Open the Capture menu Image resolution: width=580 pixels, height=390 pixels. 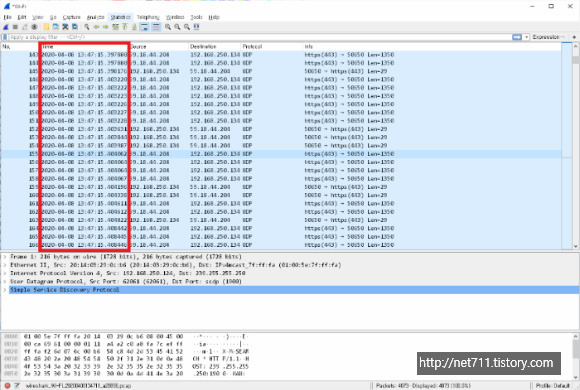point(71,17)
